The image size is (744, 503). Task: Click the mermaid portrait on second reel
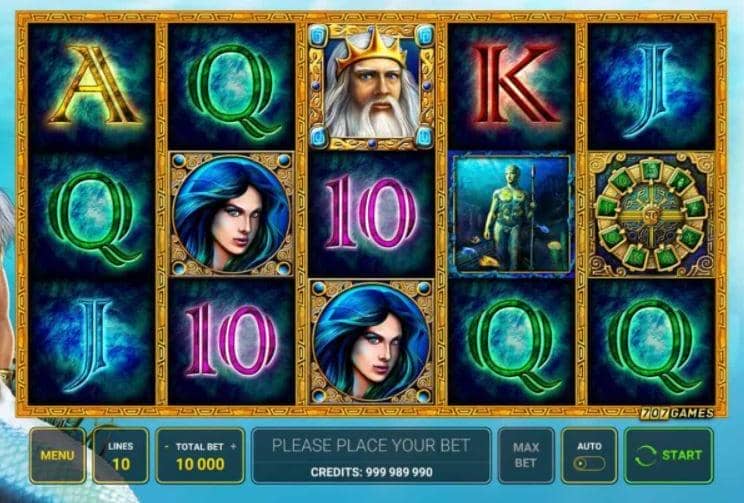point(231,214)
